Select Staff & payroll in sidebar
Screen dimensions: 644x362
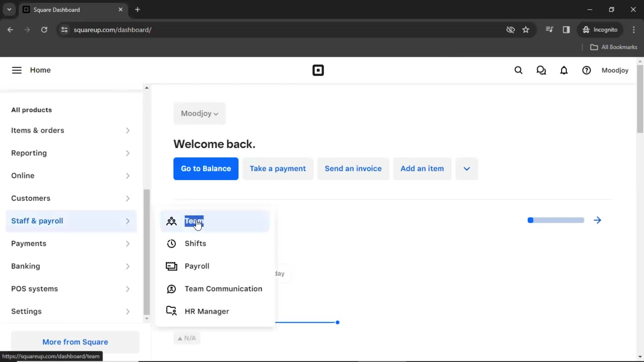pyautogui.click(x=71, y=221)
